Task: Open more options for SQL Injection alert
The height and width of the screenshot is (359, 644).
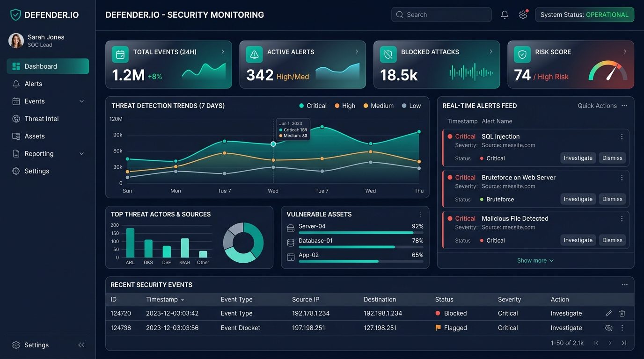Action: tap(622, 137)
